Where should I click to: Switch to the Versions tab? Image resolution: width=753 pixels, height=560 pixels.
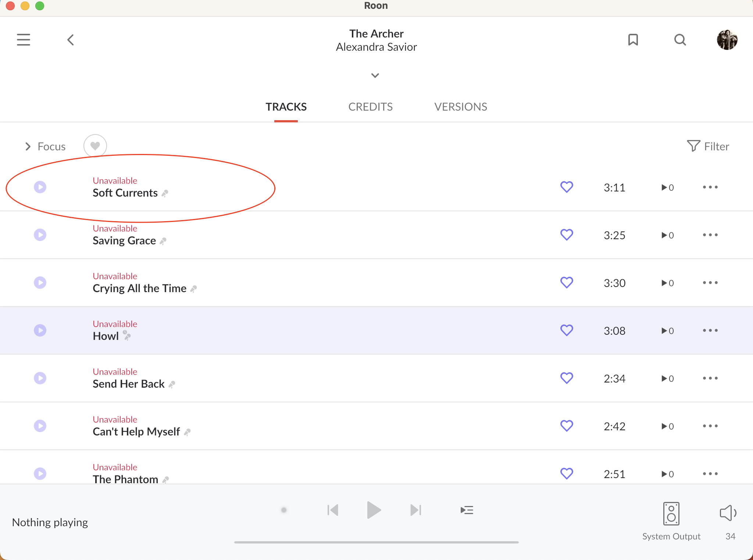[460, 107]
